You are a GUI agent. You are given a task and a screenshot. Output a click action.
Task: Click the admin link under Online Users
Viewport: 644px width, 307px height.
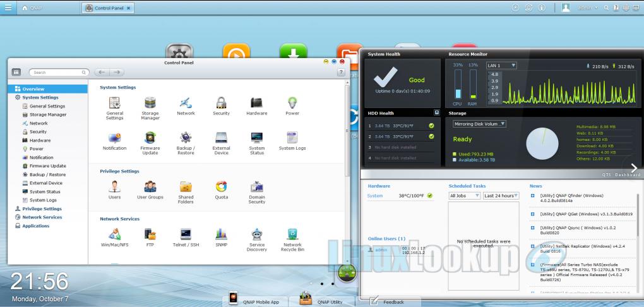tap(381, 250)
